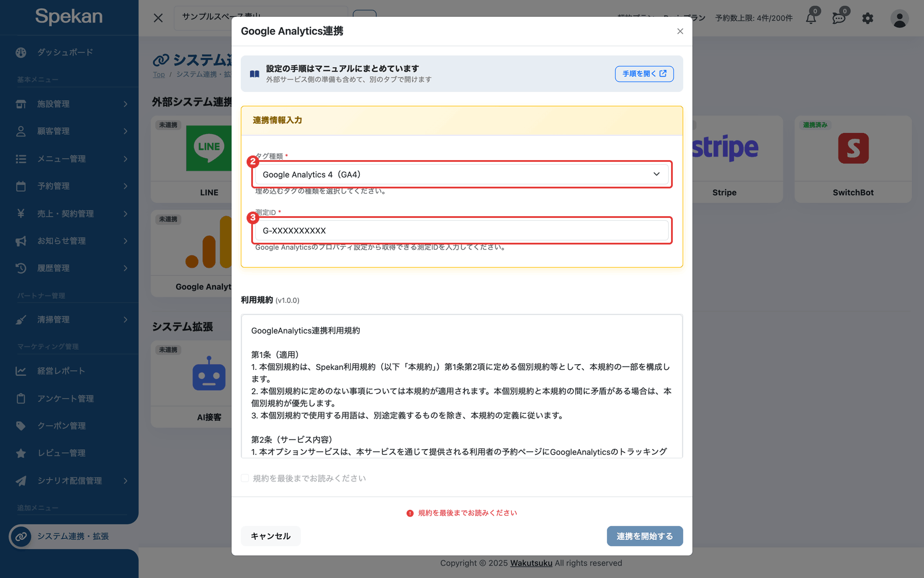
Task: Open the chat messages icon
Action: [839, 18]
